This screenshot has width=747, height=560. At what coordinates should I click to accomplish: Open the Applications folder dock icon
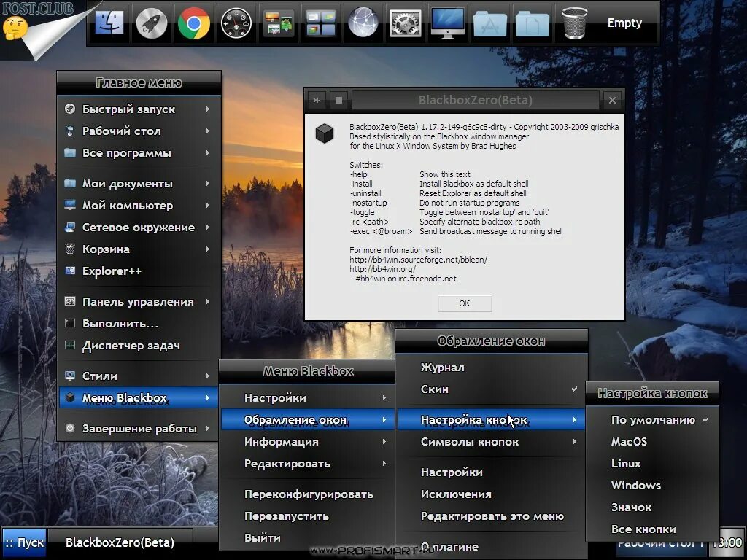coord(490,24)
